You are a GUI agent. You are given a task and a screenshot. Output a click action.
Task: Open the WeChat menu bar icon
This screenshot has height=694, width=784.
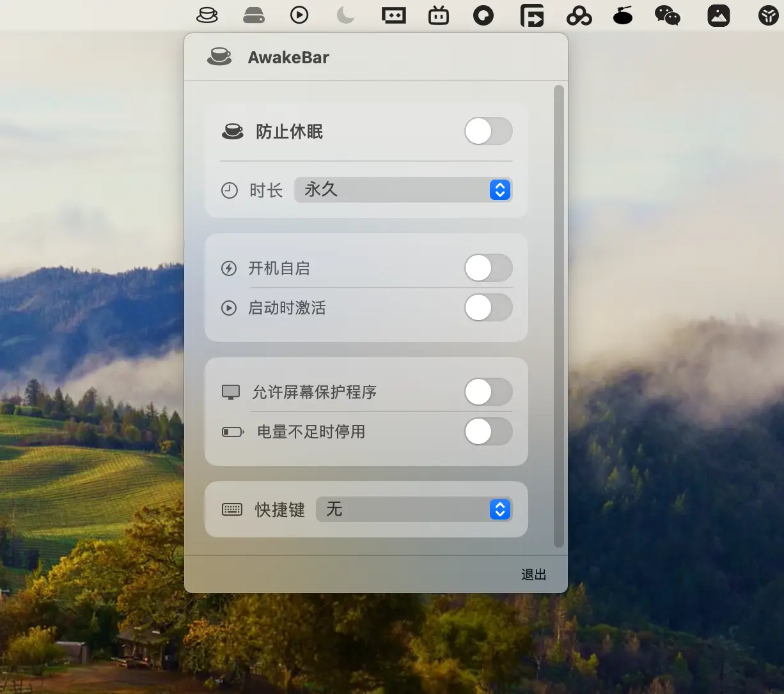pyautogui.click(x=668, y=15)
